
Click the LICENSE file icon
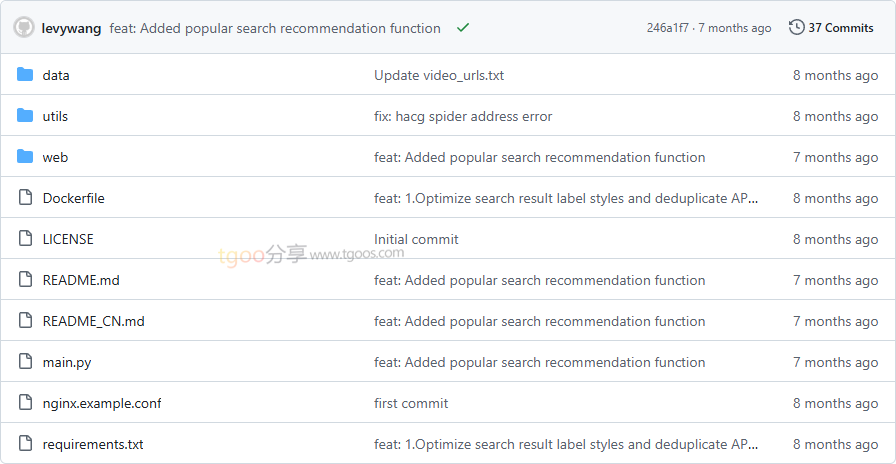point(25,239)
